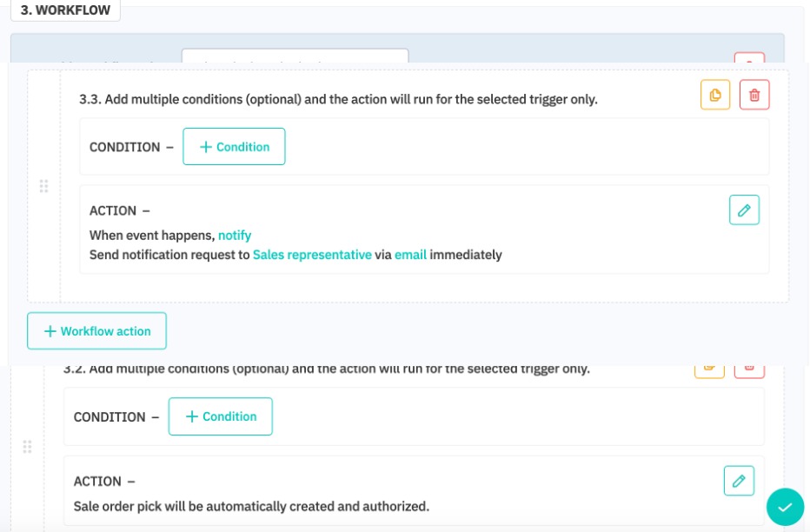Change the 'email' delivery method link

tap(410, 255)
